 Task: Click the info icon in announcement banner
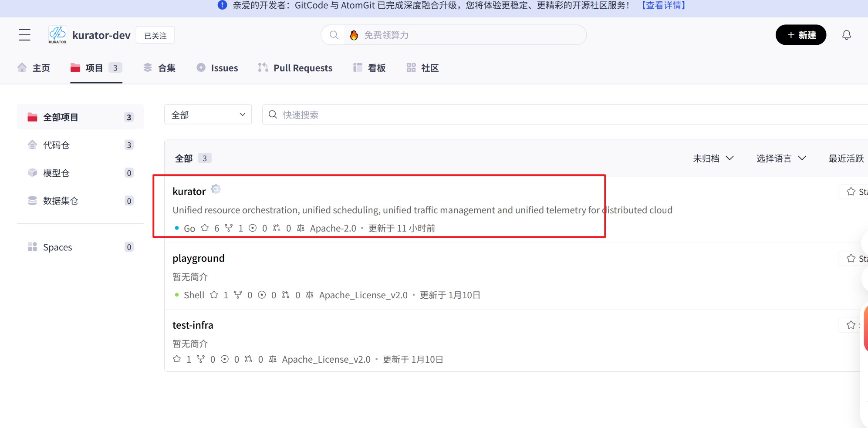222,5
